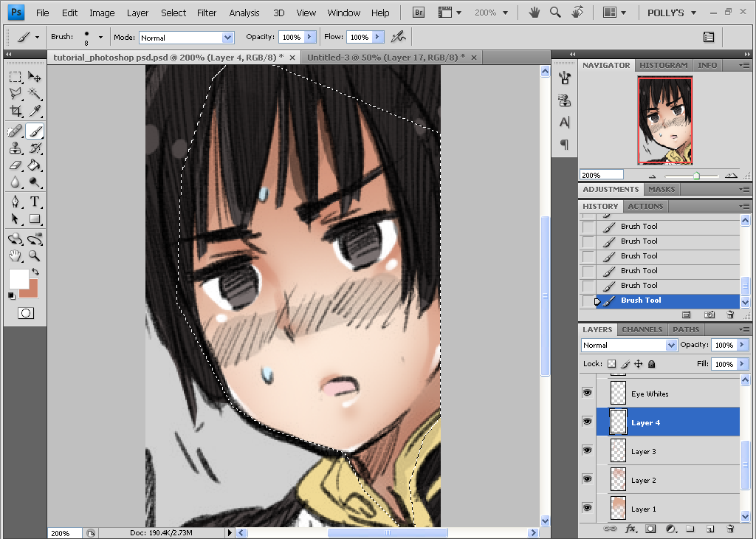Choose the Path Selection tool
The image size is (756, 539).
(16, 219)
